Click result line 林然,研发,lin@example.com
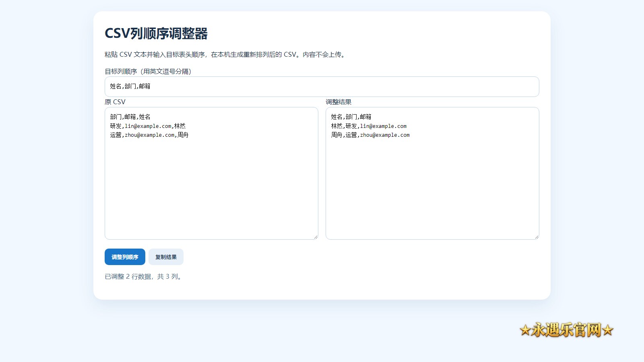Viewport: 644px width, 362px height. [369, 126]
